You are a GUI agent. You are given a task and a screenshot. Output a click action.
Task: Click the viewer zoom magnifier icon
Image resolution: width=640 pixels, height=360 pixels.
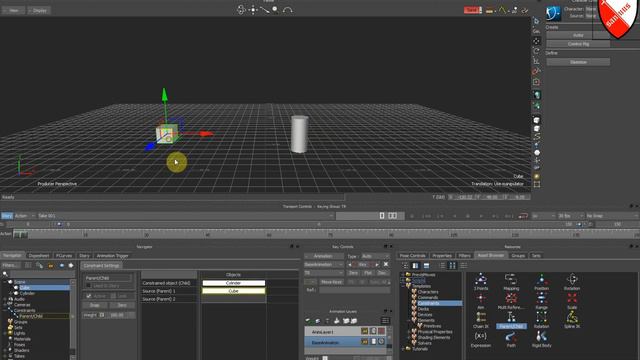(x=276, y=9)
